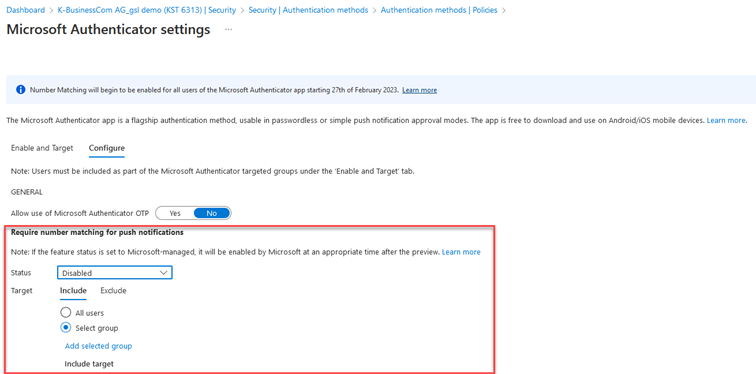
Task: Open the K-BusinessCom AG_gsl demo Security breadcrumb
Action: tap(147, 10)
